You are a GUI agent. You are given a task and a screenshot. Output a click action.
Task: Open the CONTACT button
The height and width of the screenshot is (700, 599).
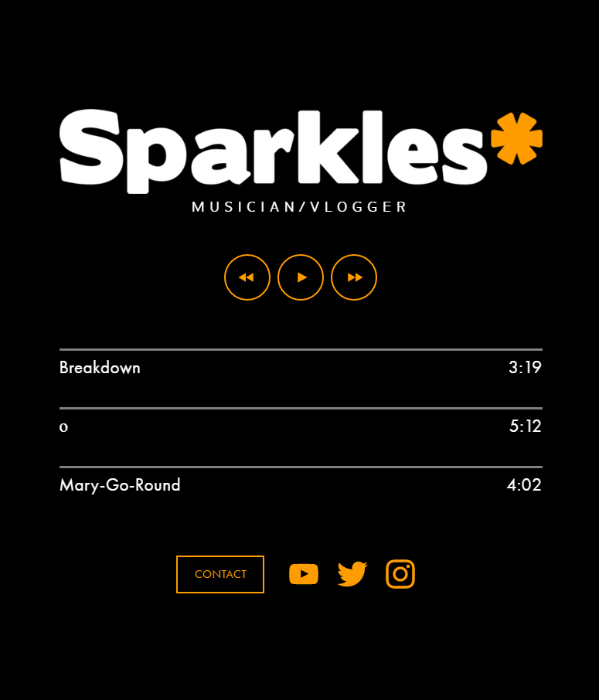click(x=220, y=574)
